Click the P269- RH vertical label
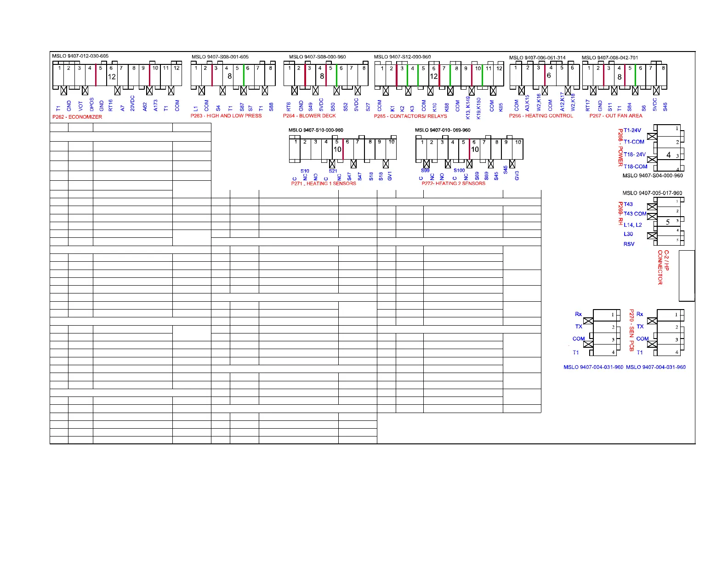728x563 pixels. click(620, 213)
